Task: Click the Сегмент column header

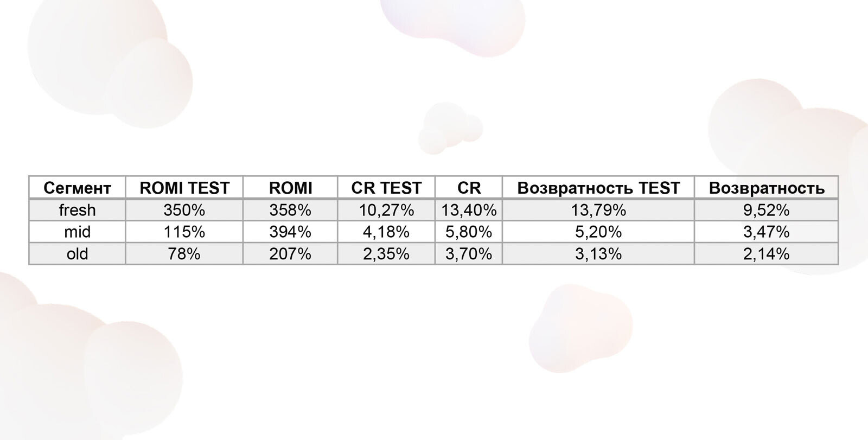Action: pyautogui.click(x=77, y=188)
